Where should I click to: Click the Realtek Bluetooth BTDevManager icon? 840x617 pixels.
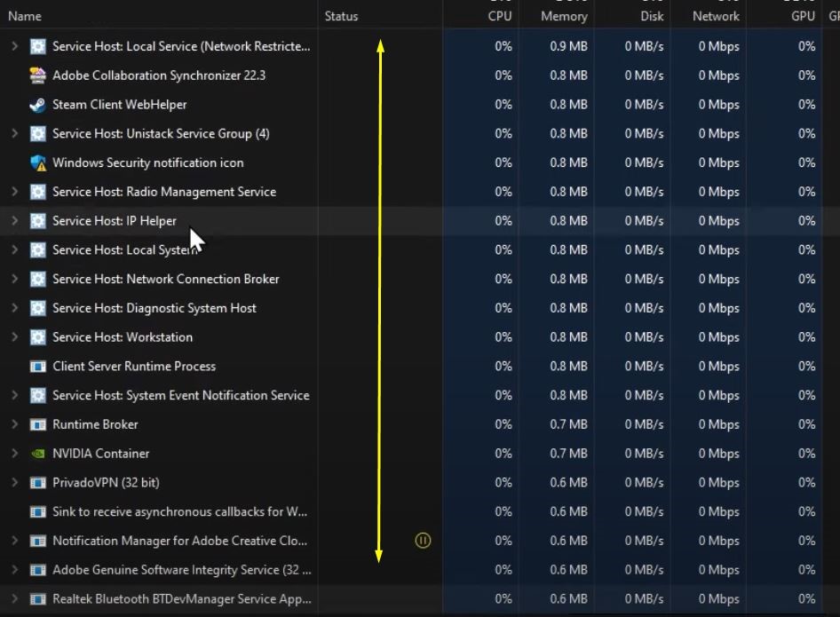tap(37, 598)
